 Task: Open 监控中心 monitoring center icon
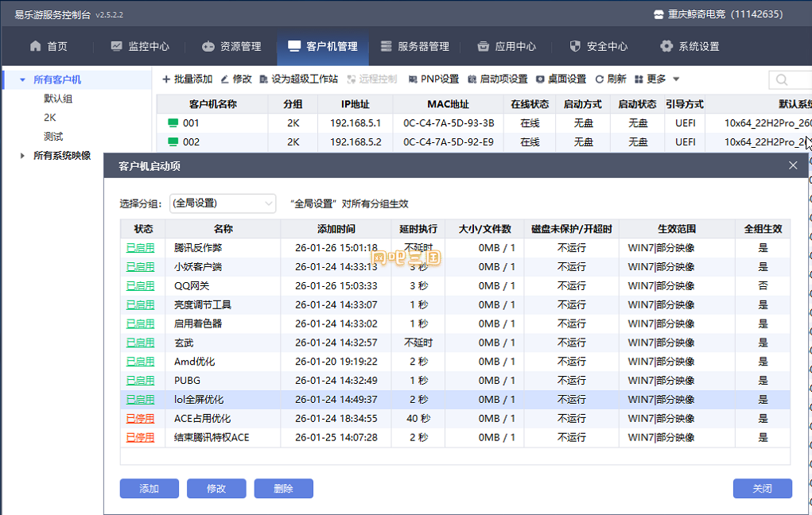point(117,46)
